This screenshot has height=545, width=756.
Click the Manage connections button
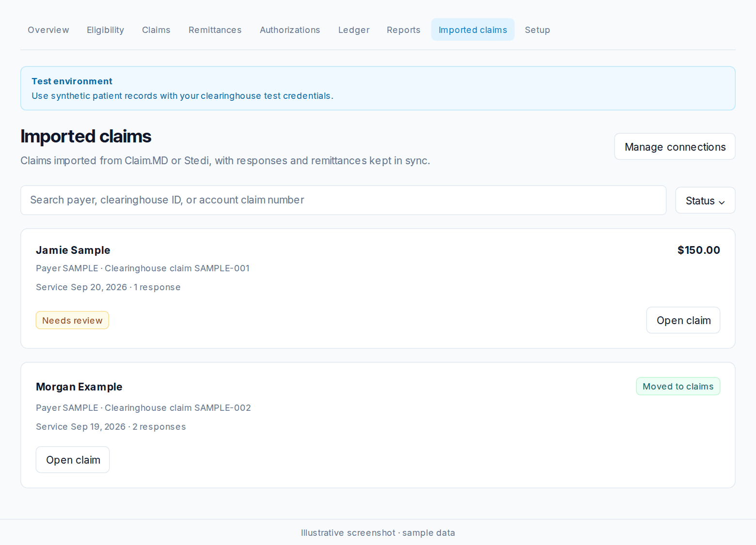[675, 147]
